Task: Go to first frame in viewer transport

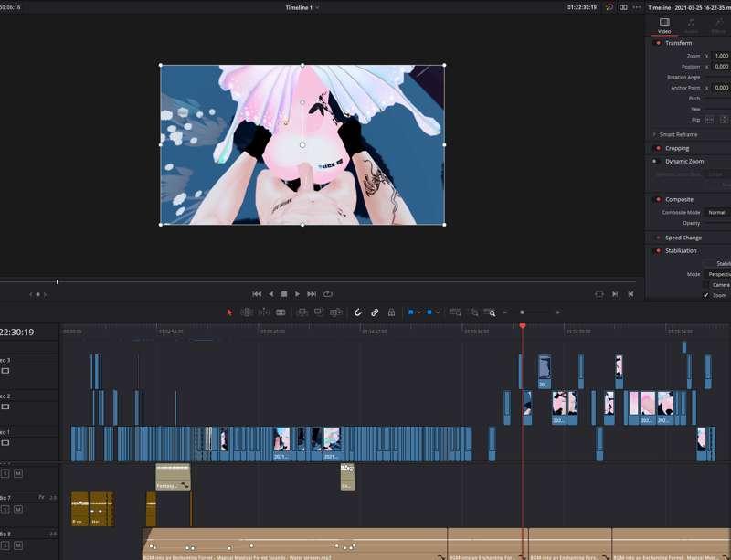Action: point(257,294)
